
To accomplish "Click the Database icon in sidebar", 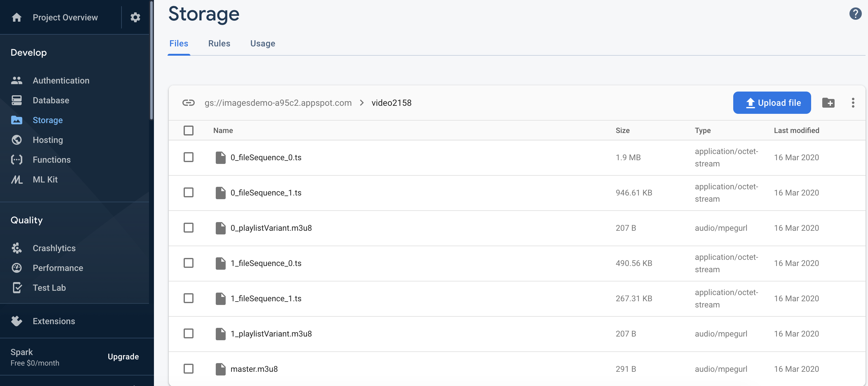I will point(16,100).
